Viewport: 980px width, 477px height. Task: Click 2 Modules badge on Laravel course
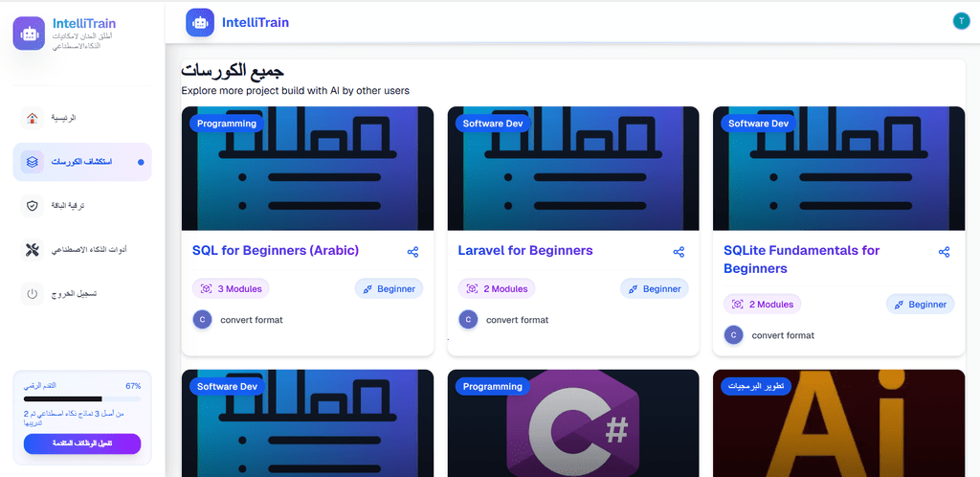(x=497, y=289)
